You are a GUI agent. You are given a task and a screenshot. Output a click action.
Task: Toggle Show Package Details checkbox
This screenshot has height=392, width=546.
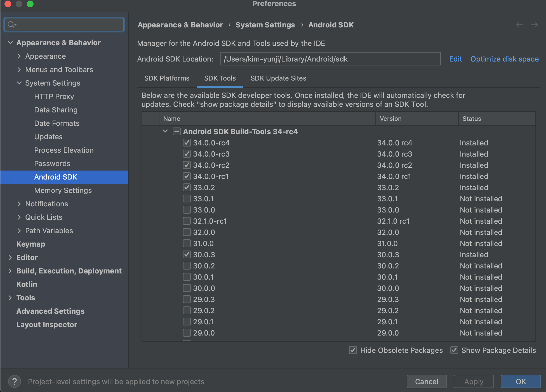(454, 350)
